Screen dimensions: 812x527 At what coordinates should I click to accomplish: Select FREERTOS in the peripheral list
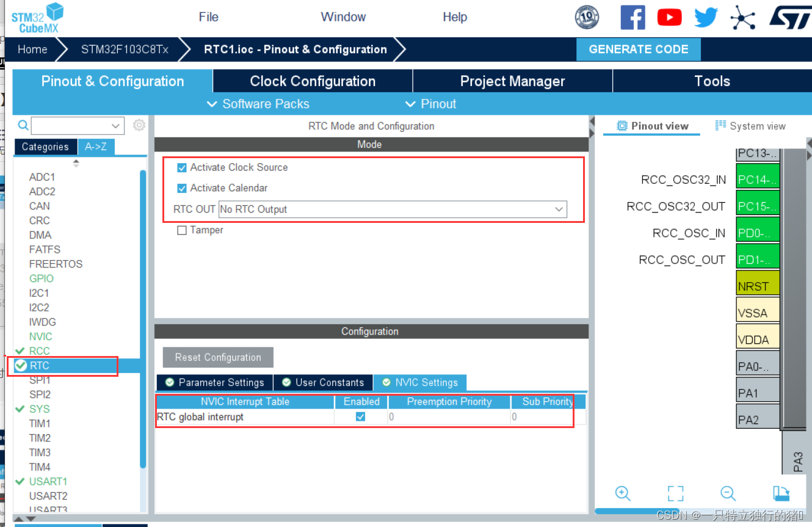tap(56, 264)
